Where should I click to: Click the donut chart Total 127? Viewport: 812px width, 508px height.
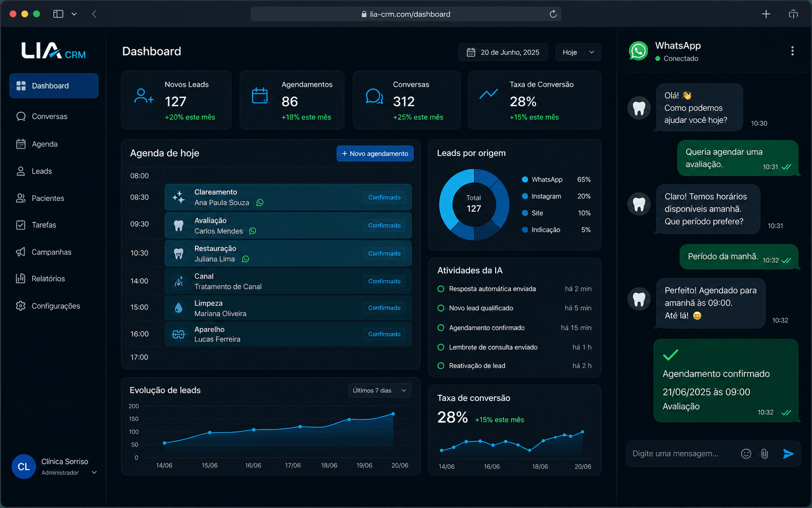(x=474, y=204)
